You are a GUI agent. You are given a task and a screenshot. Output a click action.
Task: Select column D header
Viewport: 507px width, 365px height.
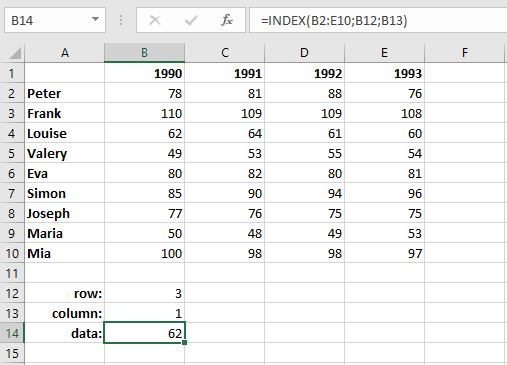pyautogui.click(x=304, y=53)
